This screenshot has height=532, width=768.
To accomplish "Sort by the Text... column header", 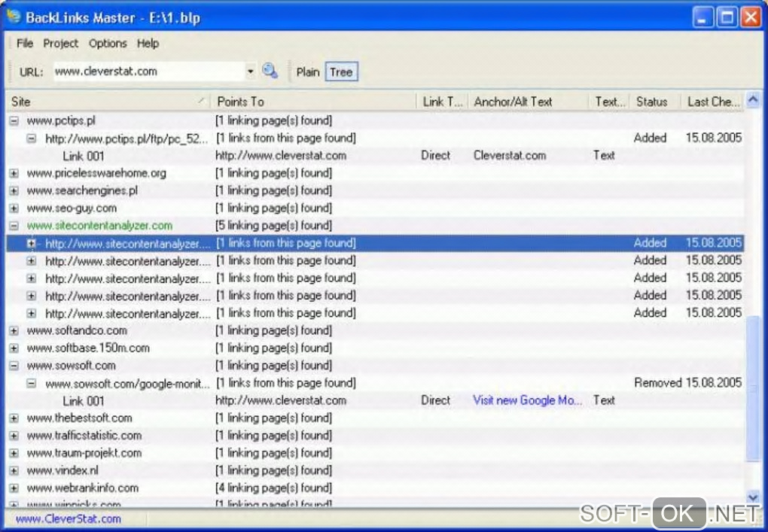I will [x=609, y=102].
